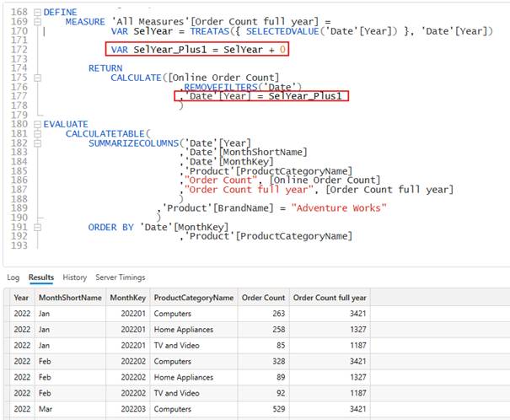Select the cell with Order Count 263
The height and width of the screenshot is (420, 510).
coord(264,314)
